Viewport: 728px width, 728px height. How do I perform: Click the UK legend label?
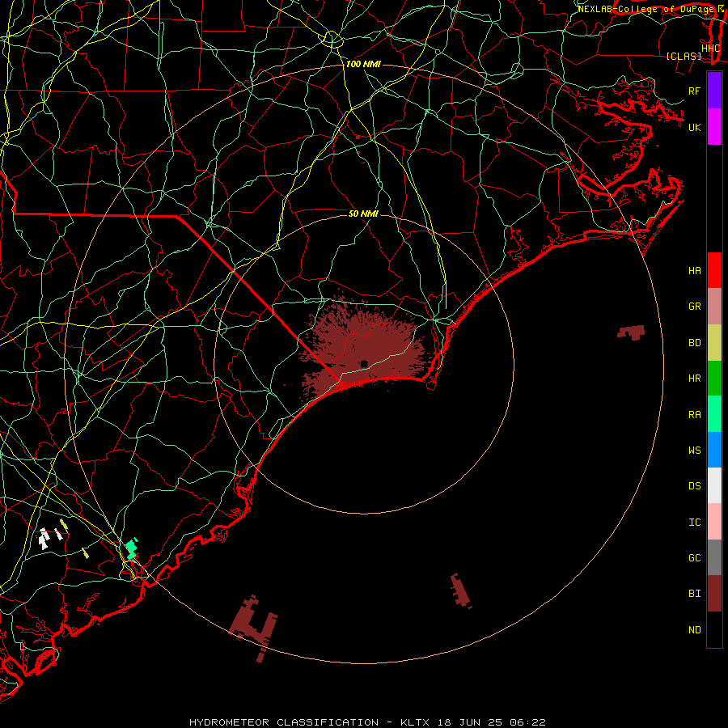(694, 127)
